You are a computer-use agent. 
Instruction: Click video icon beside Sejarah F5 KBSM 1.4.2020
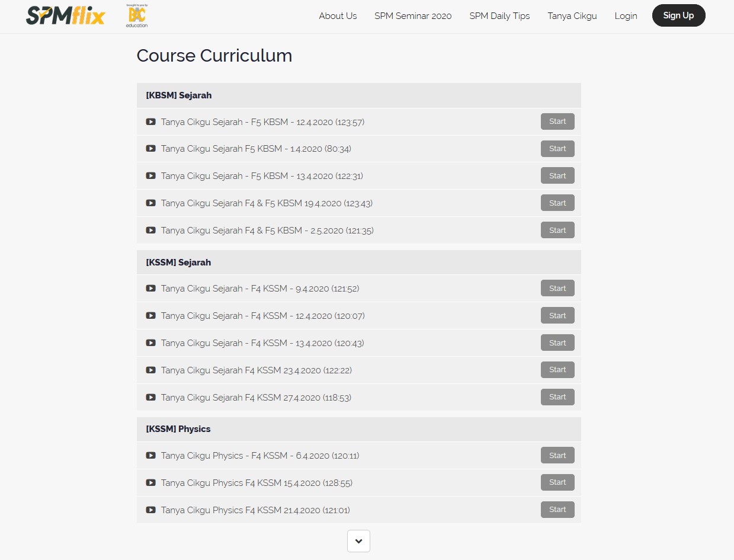(151, 149)
